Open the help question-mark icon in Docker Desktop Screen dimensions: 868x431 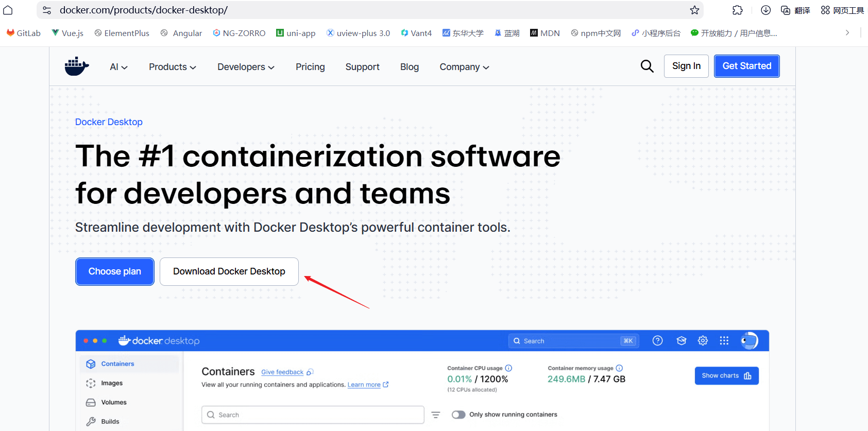pos(657,341)
